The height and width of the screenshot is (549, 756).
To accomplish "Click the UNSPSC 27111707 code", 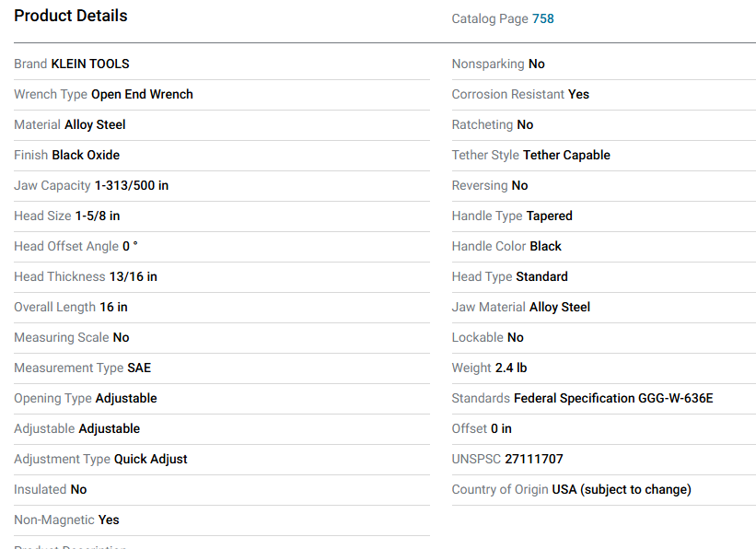I will pyautogui.click(x=534, y=459).
